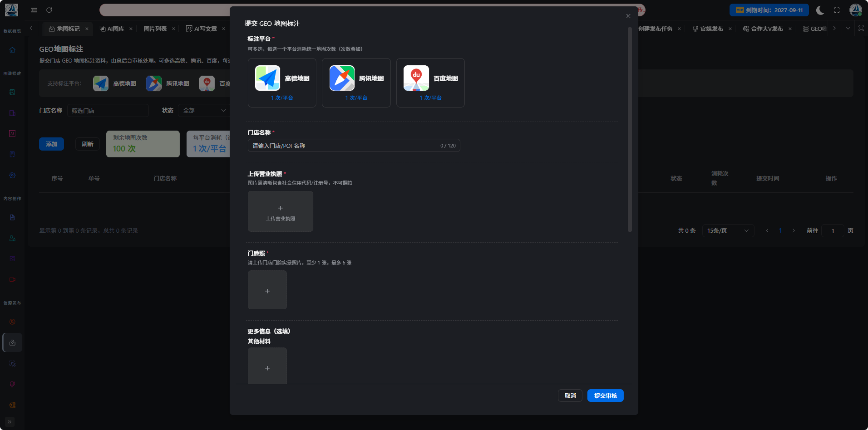Viewport: 868px width, 430px height.
Task: Open the tab list dropdown arrow
Action: tap(848, 28)
